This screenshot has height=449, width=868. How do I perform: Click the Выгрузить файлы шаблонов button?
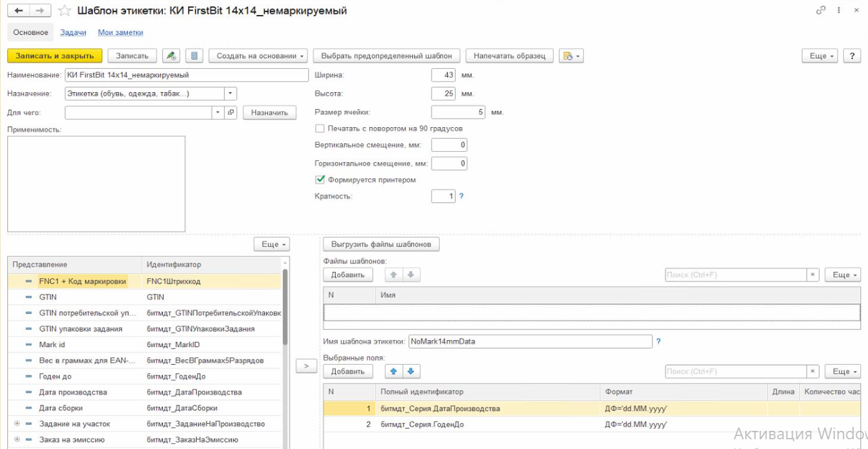pyautogui.click(x=381, y=244)
